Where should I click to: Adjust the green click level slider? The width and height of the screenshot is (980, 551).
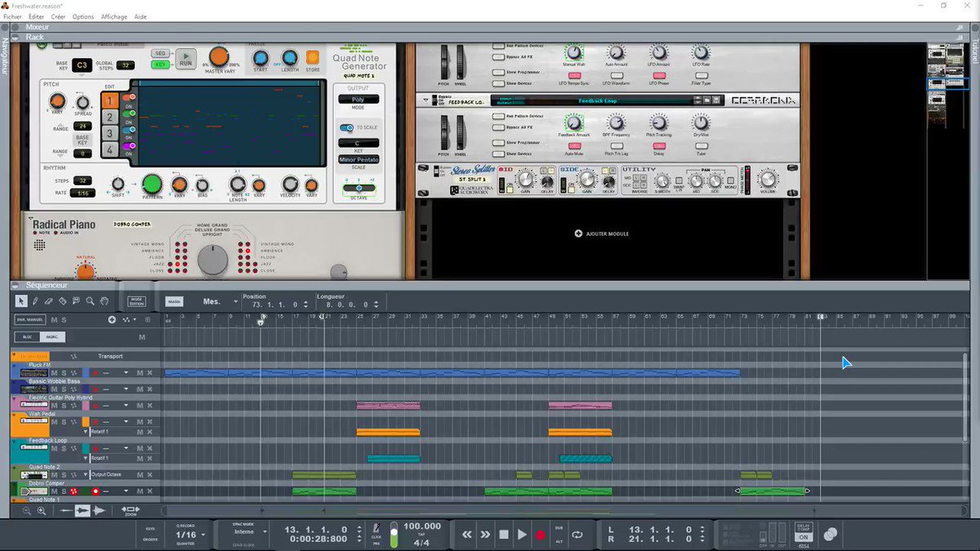[x=394, y=535]
